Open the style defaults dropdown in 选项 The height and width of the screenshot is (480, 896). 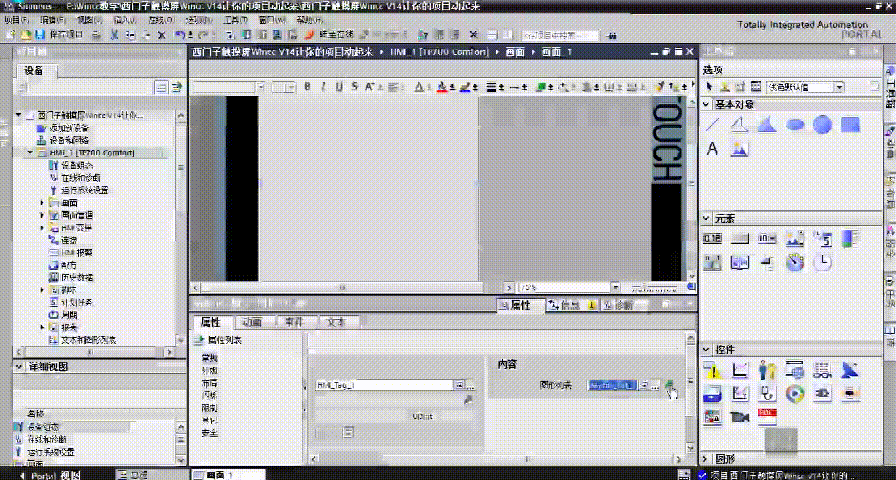point(839,87)
